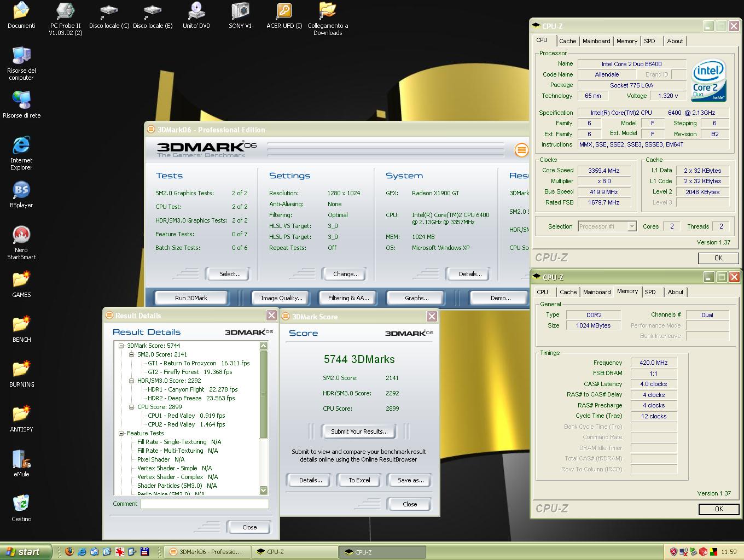Switch to Mainboard tab in top CPU-Z
744x560 pixels.
tap(596, 41)
